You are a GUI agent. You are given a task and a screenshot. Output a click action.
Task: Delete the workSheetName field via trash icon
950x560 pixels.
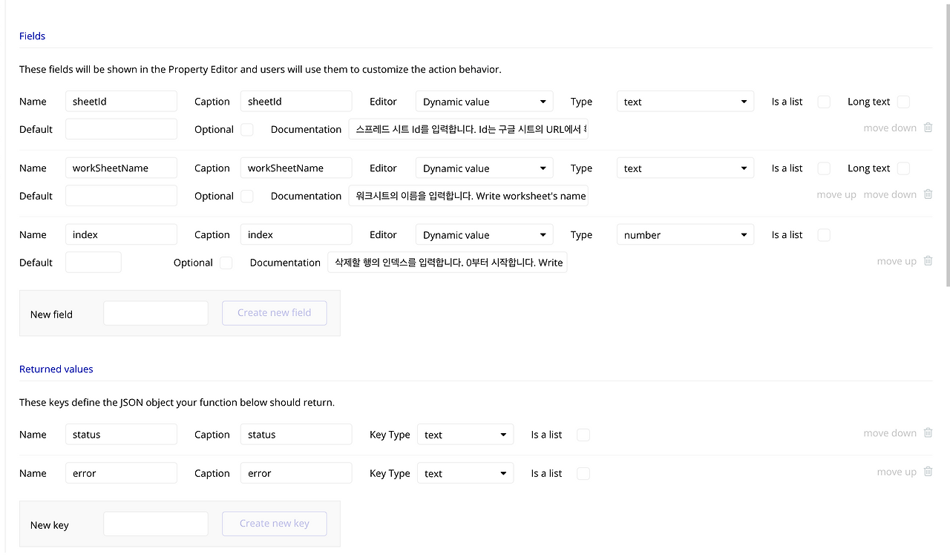tap(928, 194)
